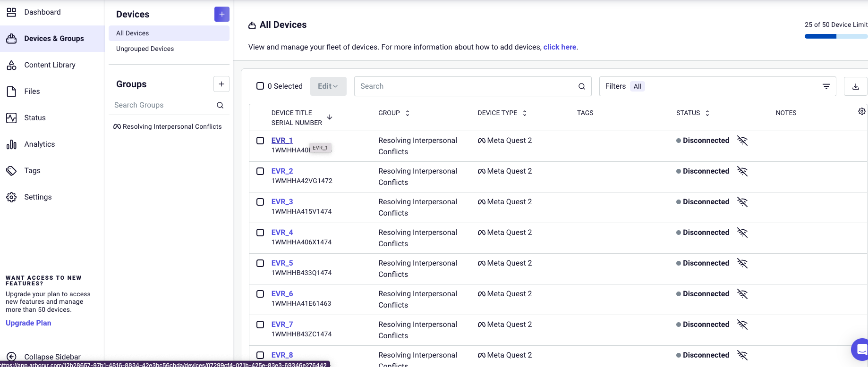Click the device limit progress bar
868x367 pixels.
[836, 36]
